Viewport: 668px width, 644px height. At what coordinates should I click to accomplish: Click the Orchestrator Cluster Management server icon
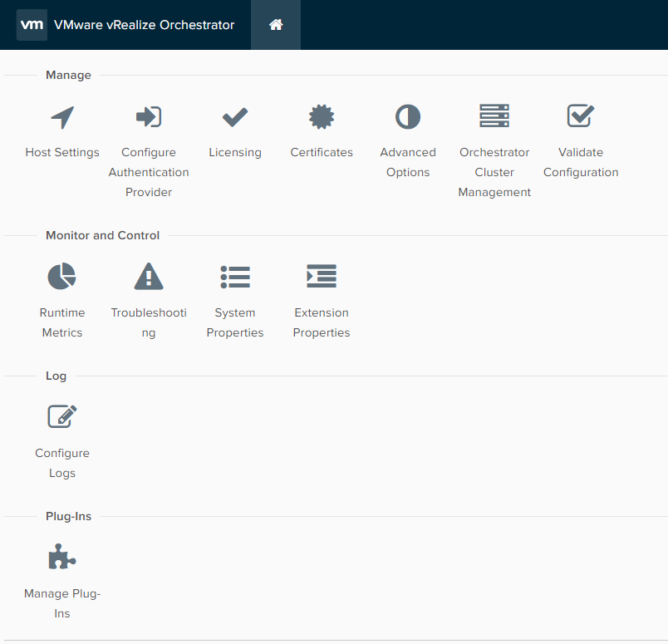(x=494, y=116)
